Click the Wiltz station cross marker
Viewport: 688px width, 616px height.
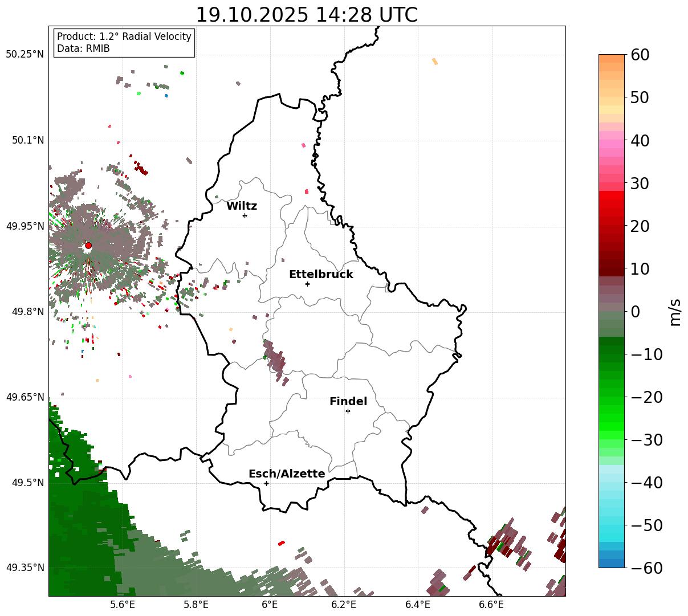(x=245, y=215)
